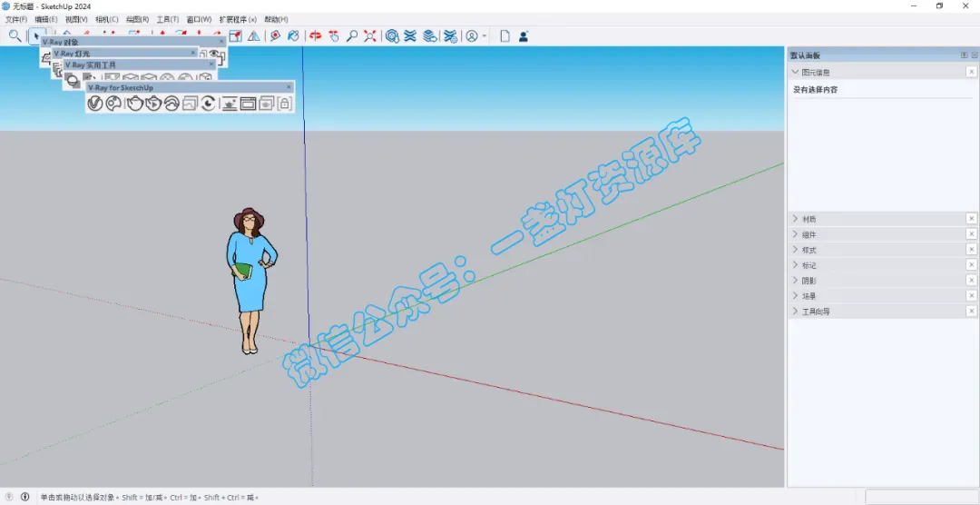The image size is (980, 505).
Task: Click the Zoom Extents icon
Action: [x=370, y=36]
